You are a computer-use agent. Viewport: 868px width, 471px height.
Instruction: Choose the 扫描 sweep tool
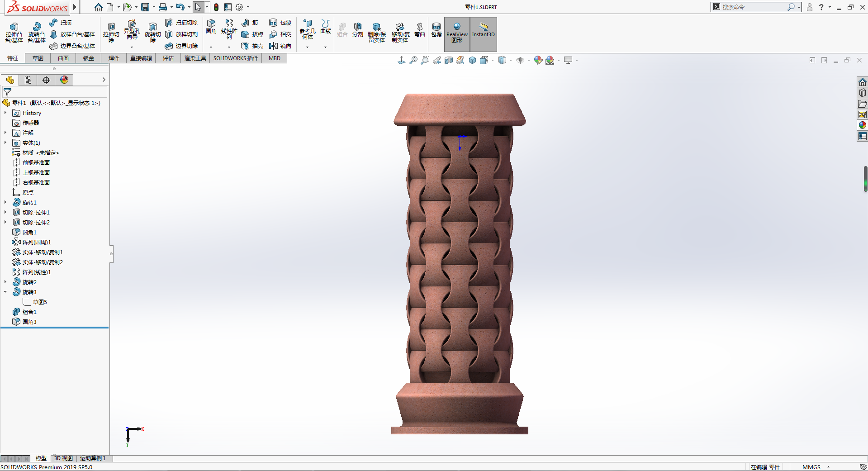[61, 22]
